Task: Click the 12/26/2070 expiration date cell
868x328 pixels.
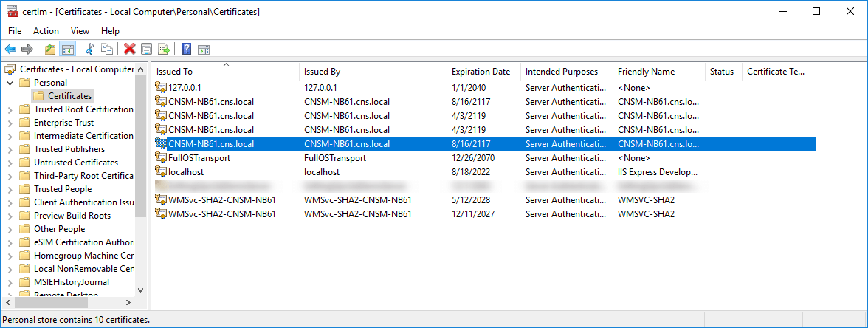Action: (x=472, y=158)
